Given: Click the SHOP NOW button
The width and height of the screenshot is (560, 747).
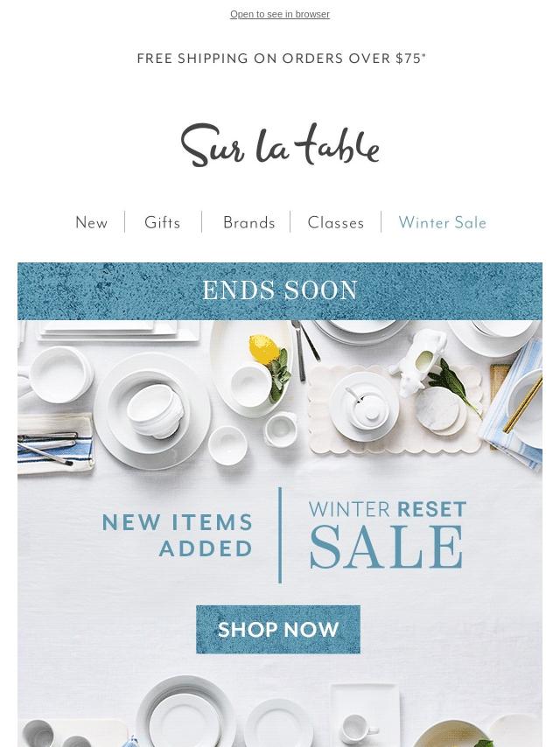Looking at the screenshot, I should tap(278, 629).
